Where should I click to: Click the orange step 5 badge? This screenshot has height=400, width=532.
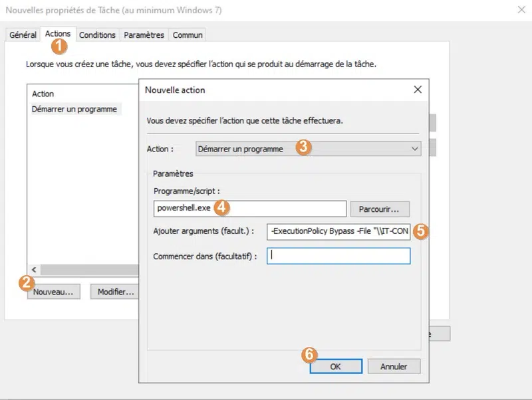420,231
